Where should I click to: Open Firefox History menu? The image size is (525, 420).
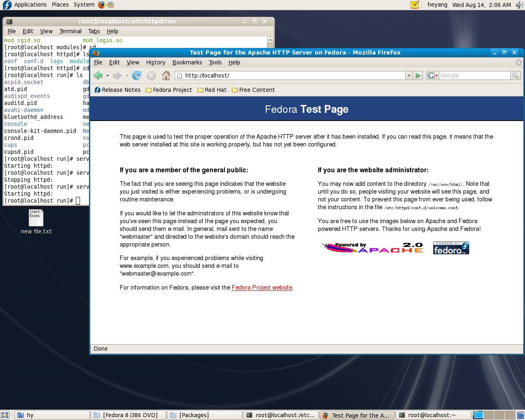point(156,62)
